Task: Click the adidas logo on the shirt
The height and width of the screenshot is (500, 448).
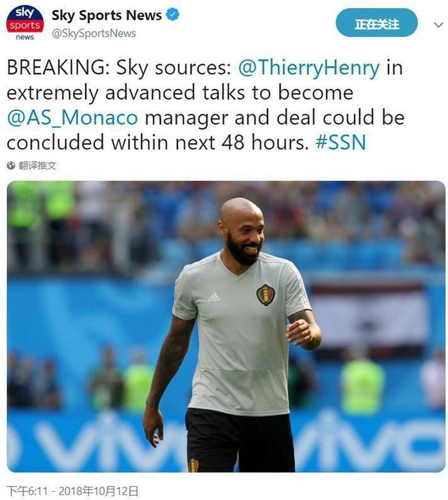Action: click(x=214, y=298)
